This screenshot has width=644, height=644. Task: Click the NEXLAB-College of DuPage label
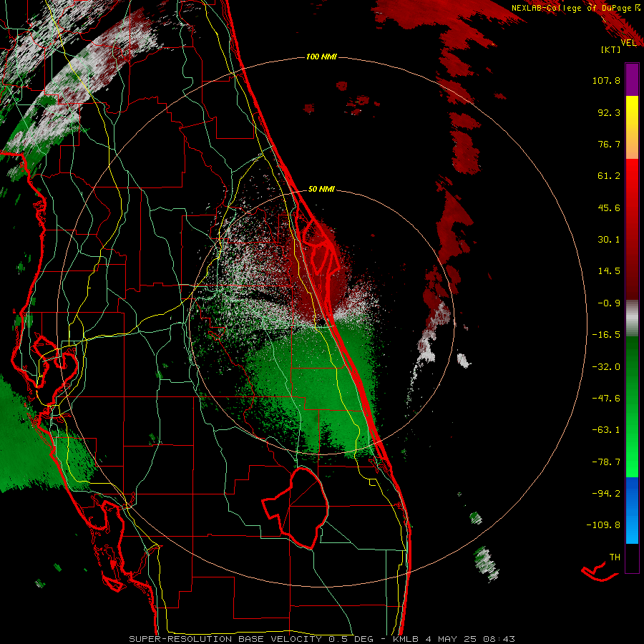click(x=575, y=8)
